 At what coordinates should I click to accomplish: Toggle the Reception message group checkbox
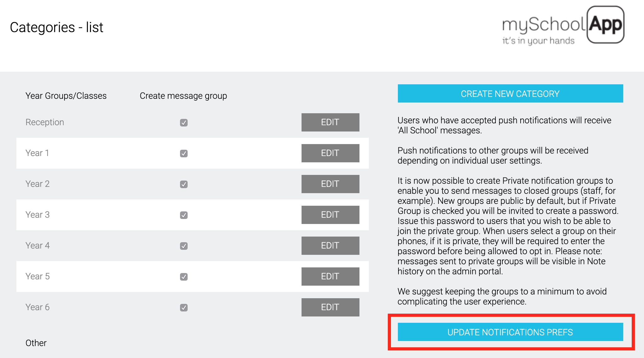[184, 123]
